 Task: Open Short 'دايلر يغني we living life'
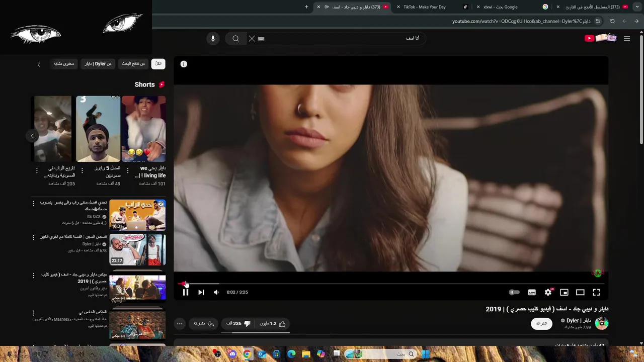(x=144, y=129)
